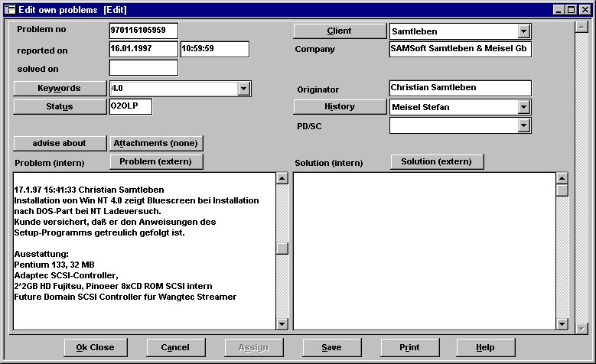Click the Keywords button
The width and height of the screenshot is (596, 364).
58,89
